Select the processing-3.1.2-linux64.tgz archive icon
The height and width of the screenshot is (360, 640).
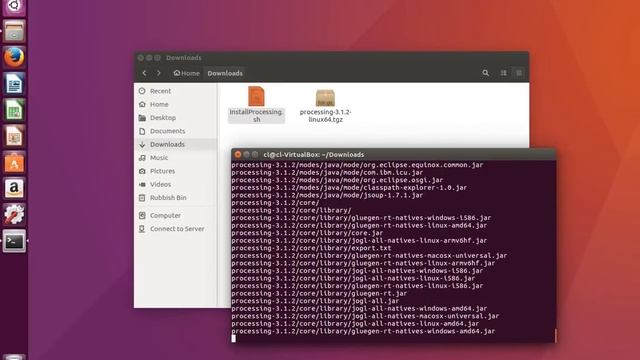(x=325, y=98)
